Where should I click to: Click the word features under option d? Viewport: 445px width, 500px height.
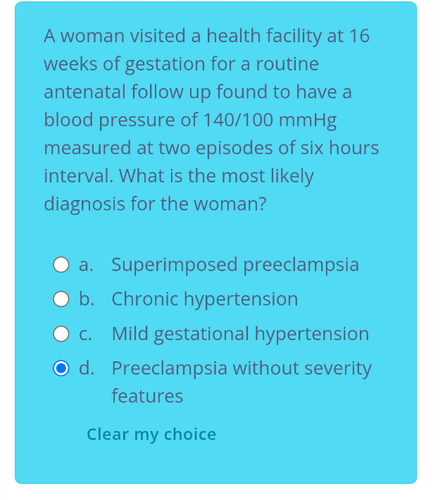point(147,396)
